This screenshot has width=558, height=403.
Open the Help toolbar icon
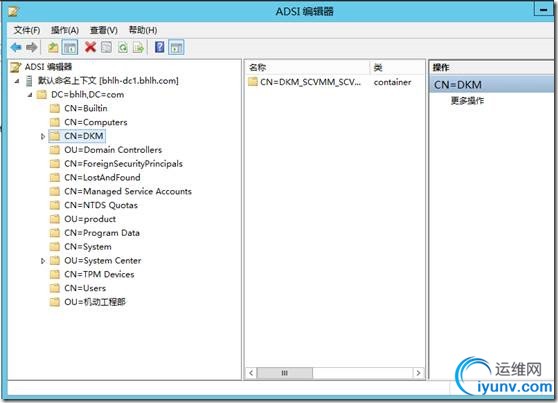click(x=160, y=47)
